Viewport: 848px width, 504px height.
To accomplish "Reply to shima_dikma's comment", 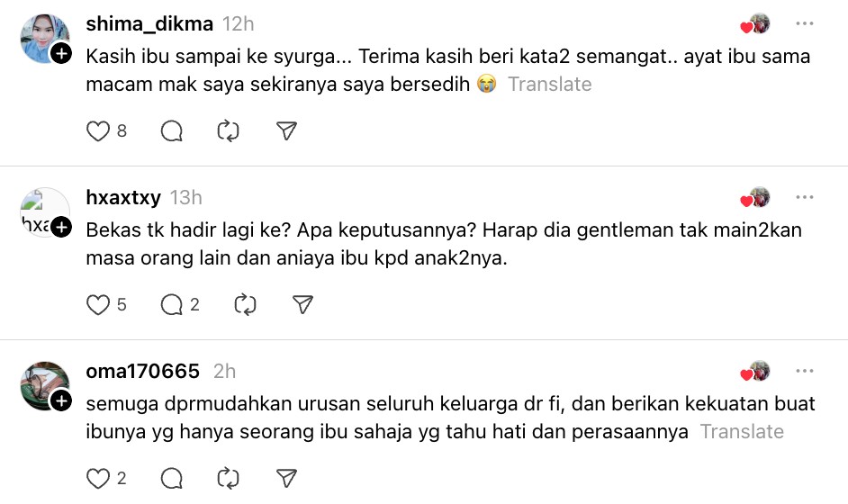I will click(171, 131).
